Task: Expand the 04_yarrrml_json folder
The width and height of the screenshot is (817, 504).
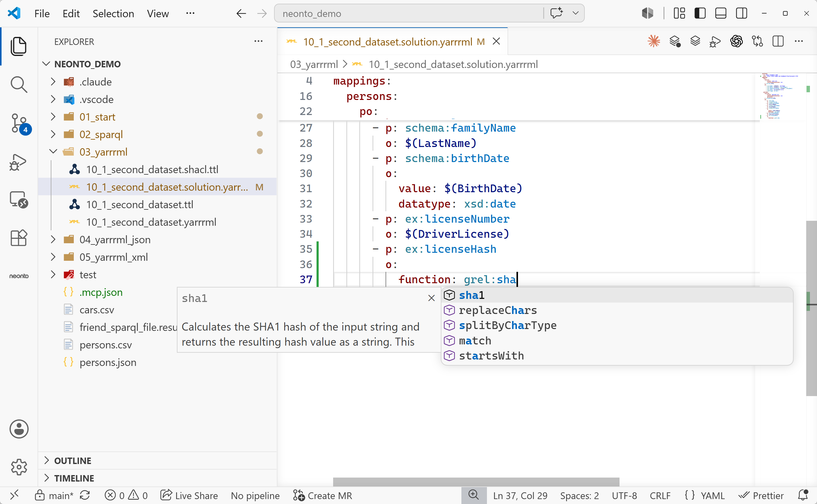Action: (x=53, y=239)
